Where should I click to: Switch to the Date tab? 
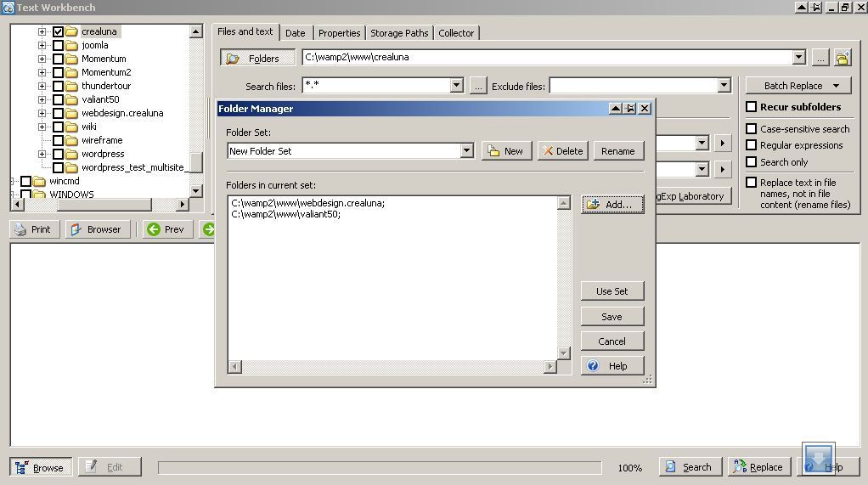click(296, 33)
